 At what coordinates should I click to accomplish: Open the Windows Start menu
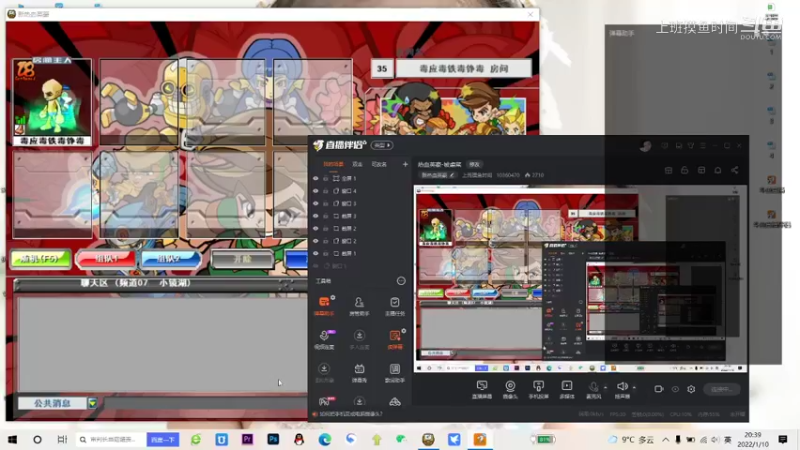coord(12,439)
